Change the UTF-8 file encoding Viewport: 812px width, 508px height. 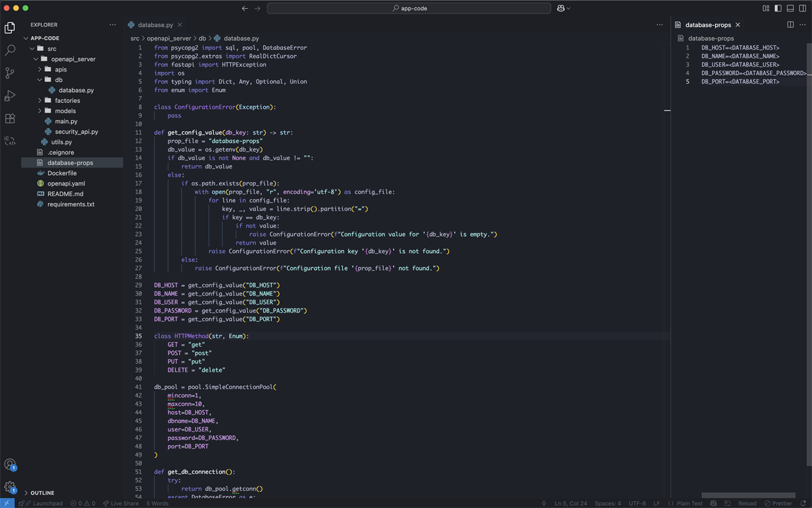[637, 503]
